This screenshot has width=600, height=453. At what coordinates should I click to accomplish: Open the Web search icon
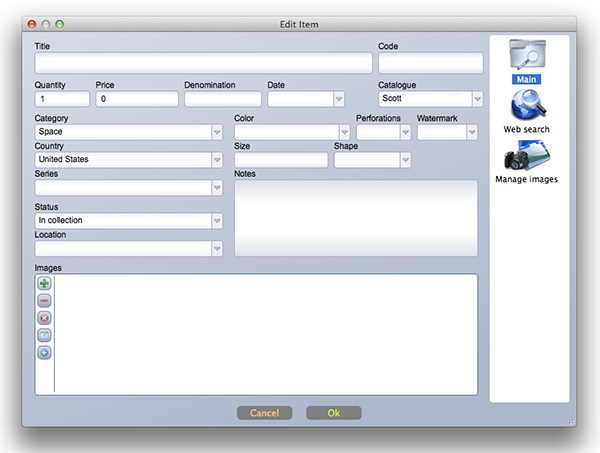(528, 104)
